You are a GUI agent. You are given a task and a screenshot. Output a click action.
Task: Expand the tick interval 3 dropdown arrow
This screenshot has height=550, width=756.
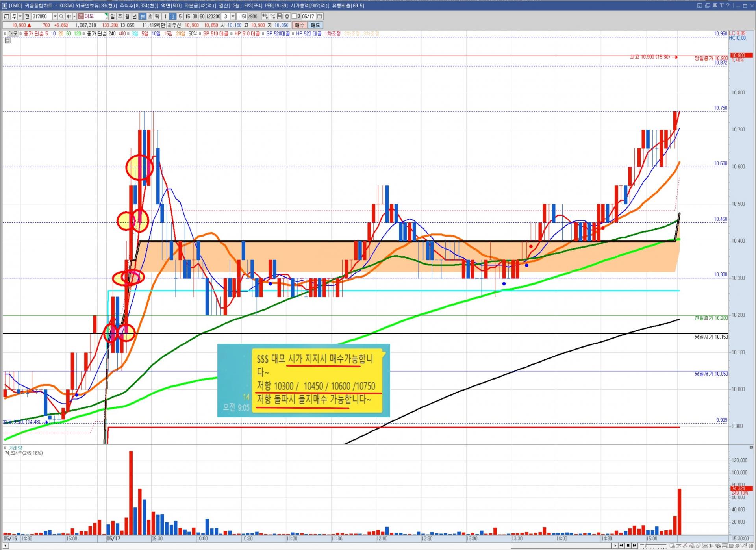tap(233, 16)
